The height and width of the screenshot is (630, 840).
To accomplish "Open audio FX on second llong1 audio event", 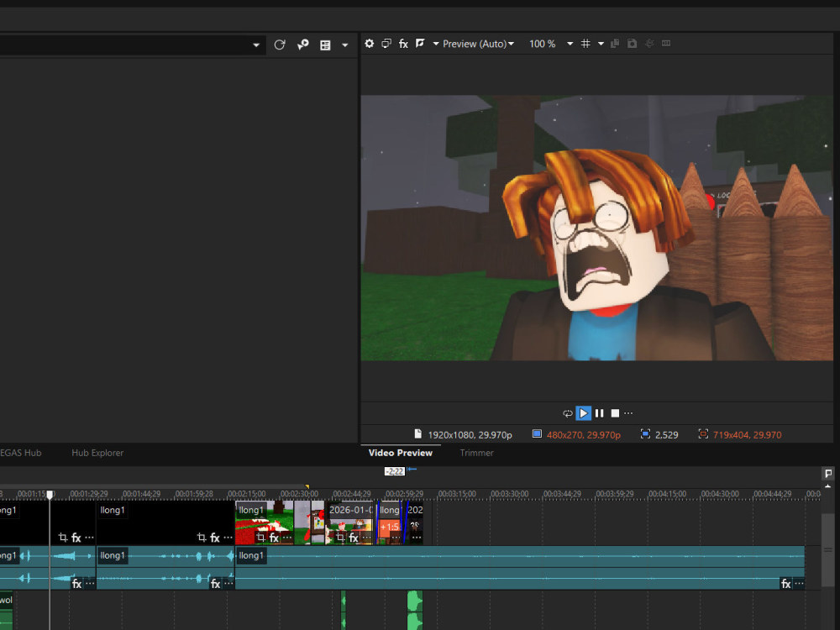I will tap(215, 584).
